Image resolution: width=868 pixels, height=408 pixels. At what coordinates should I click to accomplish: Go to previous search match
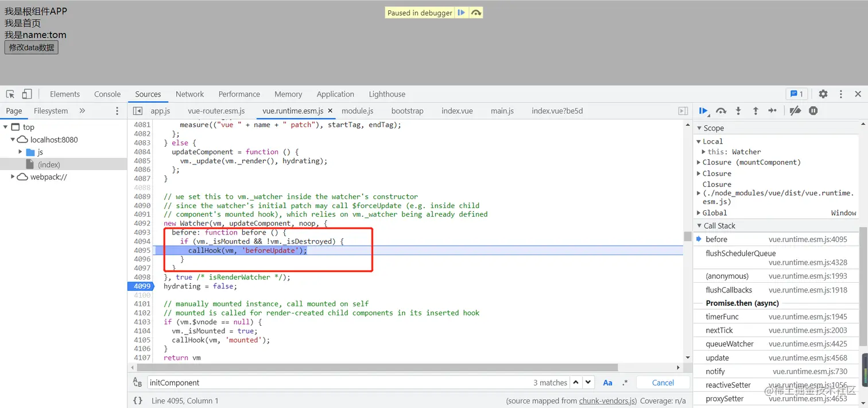point(576,383)
